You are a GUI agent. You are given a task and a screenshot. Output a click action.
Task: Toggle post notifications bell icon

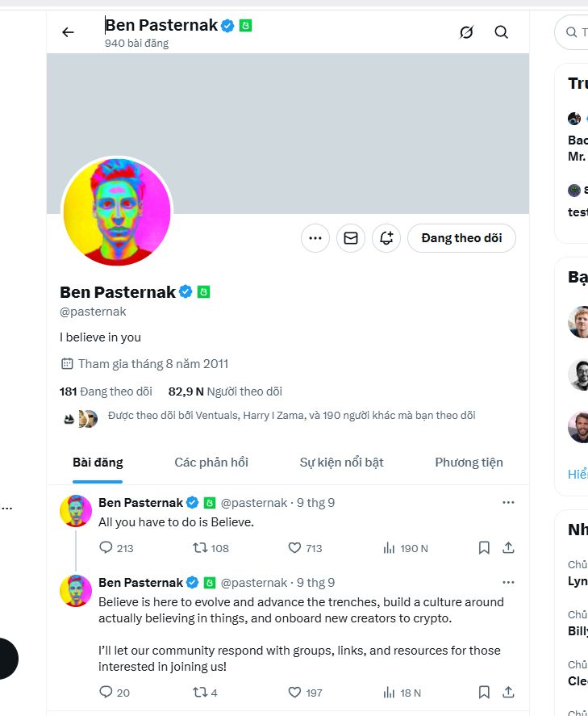[x=386, y=238]
